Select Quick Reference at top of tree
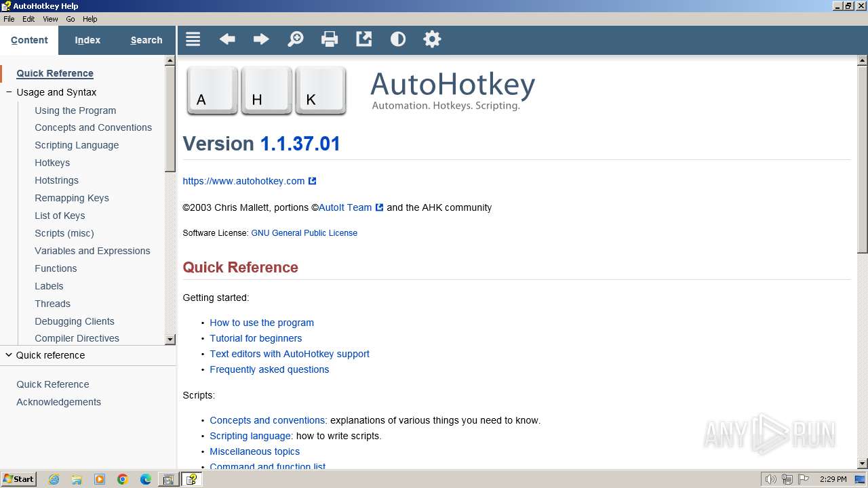Viewport: 868px width, 488px height. pyautogui.click(x=55, y=73)
